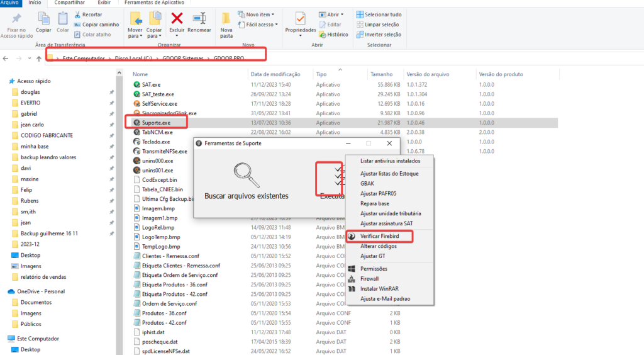The height and width of the screenshot is (355, 644).
Task: Open OneDrive - Personal in navigation pane
Action: click(x=40, y=291)
